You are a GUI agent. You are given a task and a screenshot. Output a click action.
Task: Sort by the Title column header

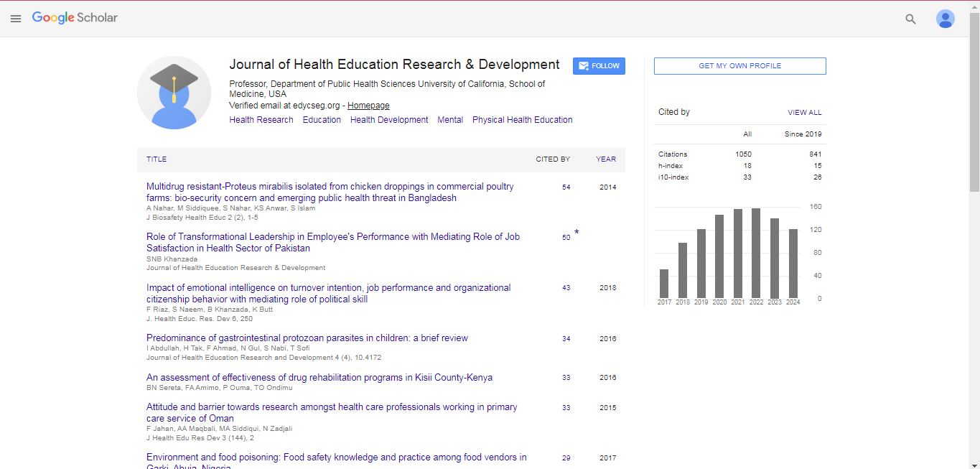(157, 159)
